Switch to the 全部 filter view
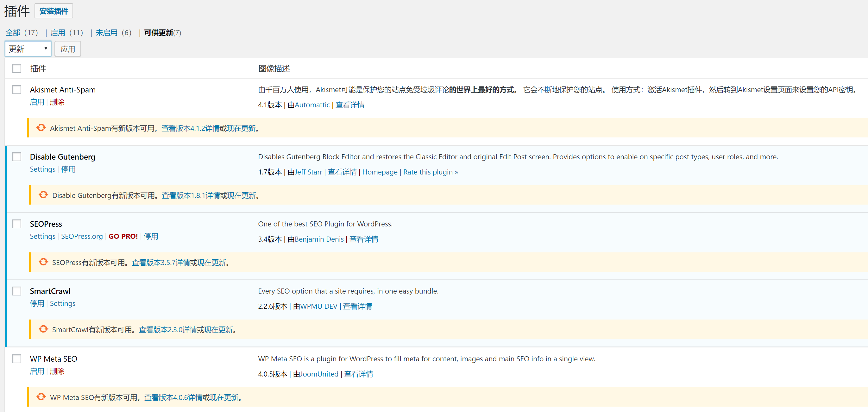The image size is (868, 412). click(x=12, y=32)
